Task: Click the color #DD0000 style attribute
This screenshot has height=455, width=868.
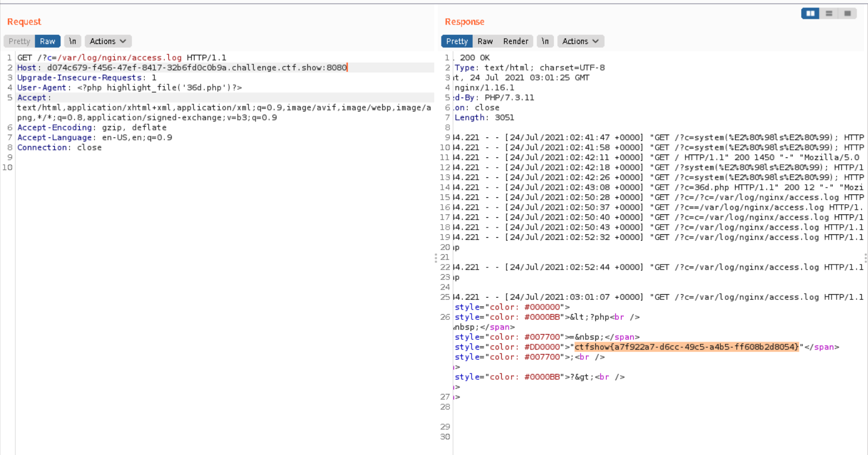Action: coord(510,347)
